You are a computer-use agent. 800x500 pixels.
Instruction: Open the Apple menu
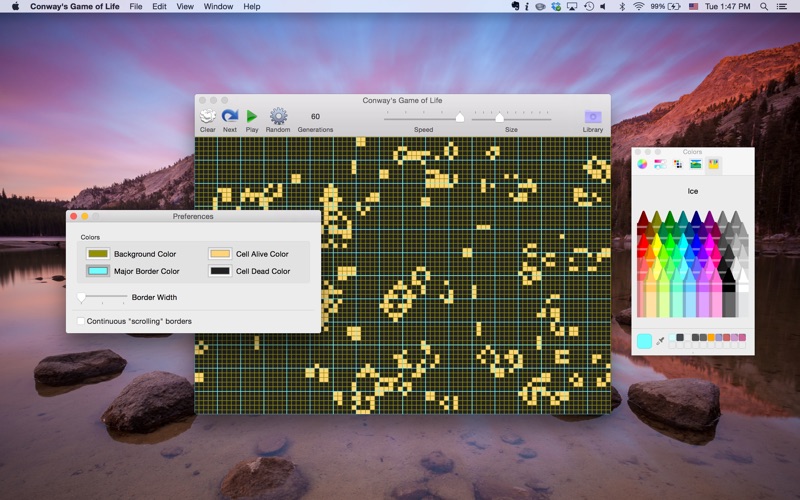pyautogui.click(x=15, y=6)
